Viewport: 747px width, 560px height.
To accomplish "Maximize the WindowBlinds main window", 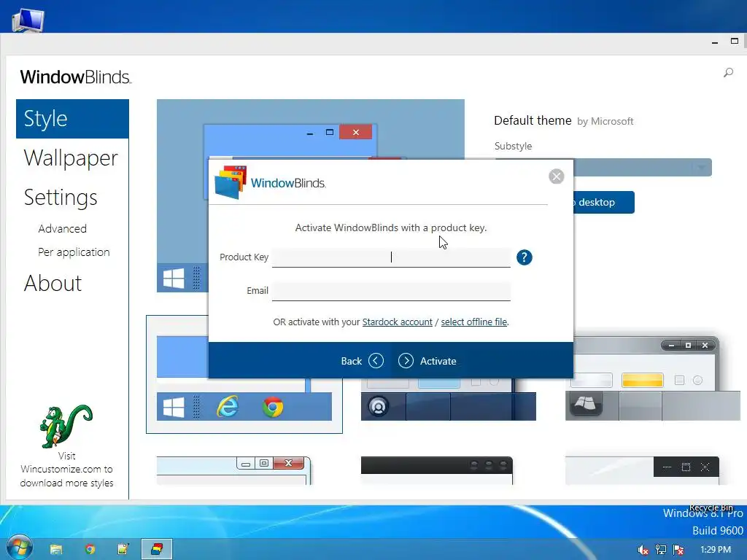I will pos(734,42).
